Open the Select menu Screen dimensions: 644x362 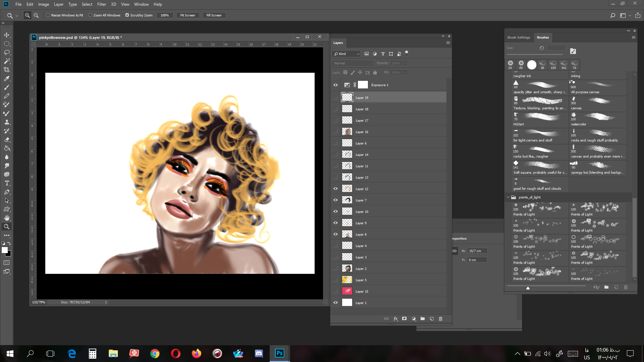87,4
